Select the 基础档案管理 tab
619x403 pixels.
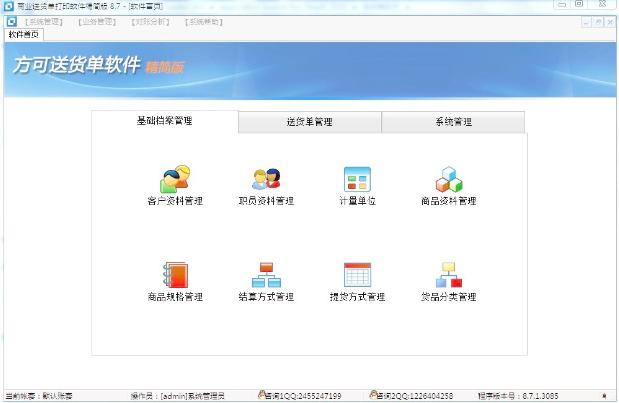tap(165, 121)
